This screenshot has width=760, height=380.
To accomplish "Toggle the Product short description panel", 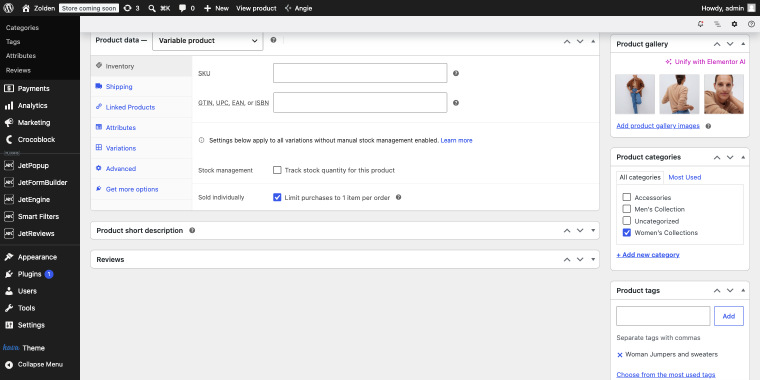I will coord(593,231).
